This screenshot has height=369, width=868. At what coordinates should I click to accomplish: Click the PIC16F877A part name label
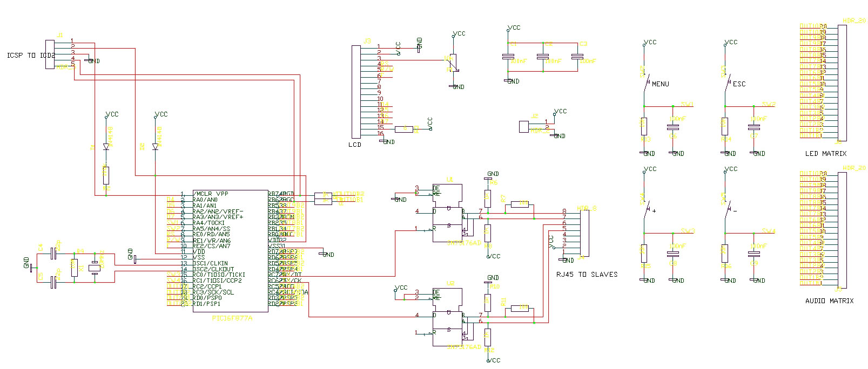[x=232, y=318]
